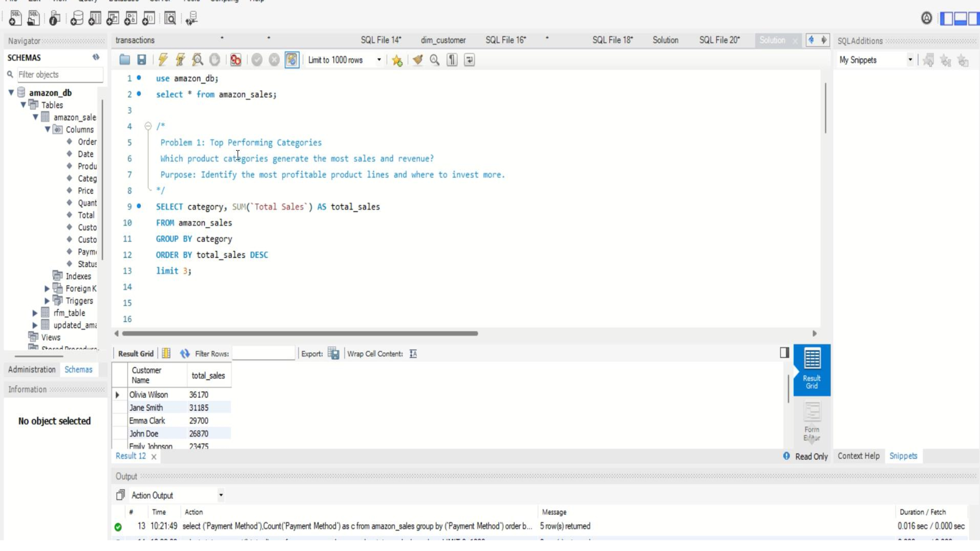Screen dimensions: 980x551
Task: Roll back the transaction X icon
Action: click(274, 60)
